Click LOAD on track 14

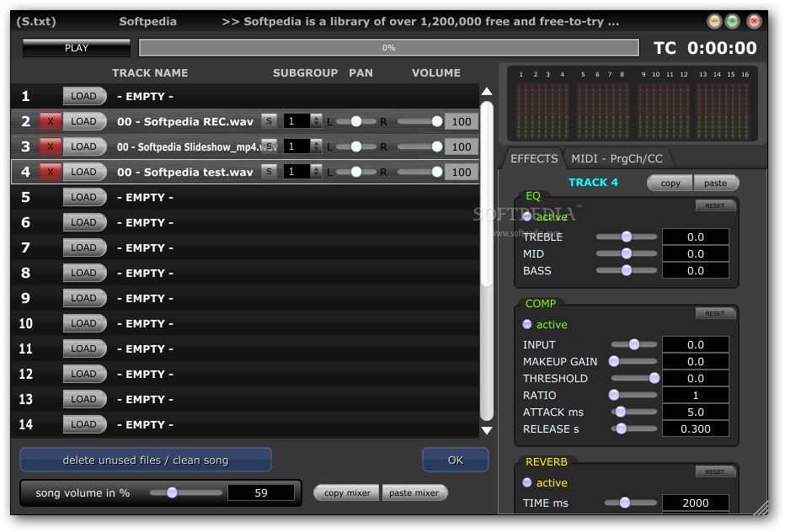point(84,424)
